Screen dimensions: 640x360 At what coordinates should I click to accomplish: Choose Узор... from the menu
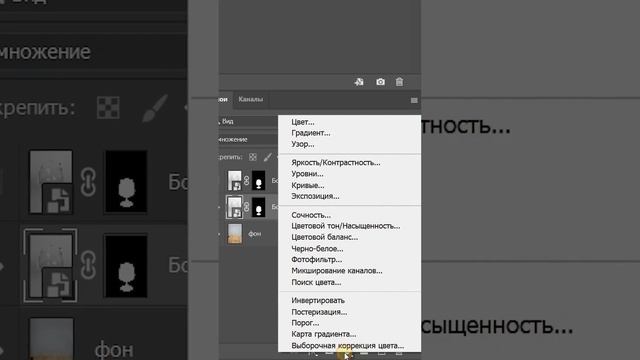(x=302, y=144)
